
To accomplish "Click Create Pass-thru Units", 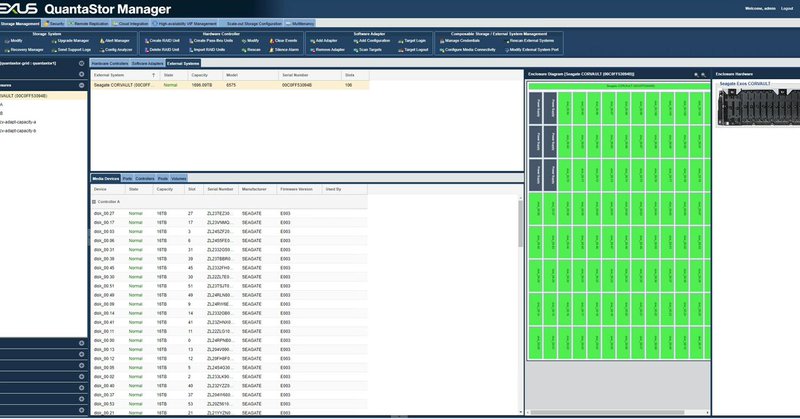I will point(211,41).
